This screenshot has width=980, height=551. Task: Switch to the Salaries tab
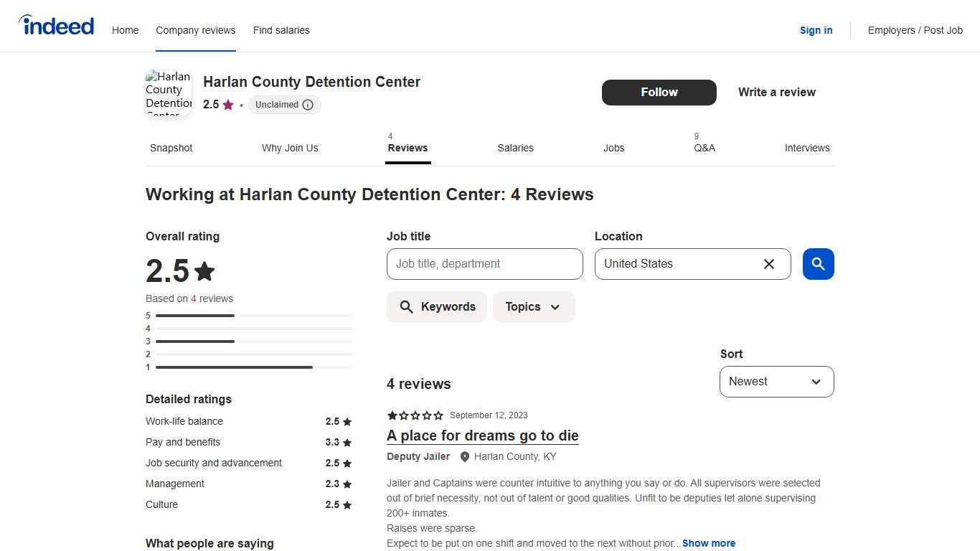coord(515,148)
